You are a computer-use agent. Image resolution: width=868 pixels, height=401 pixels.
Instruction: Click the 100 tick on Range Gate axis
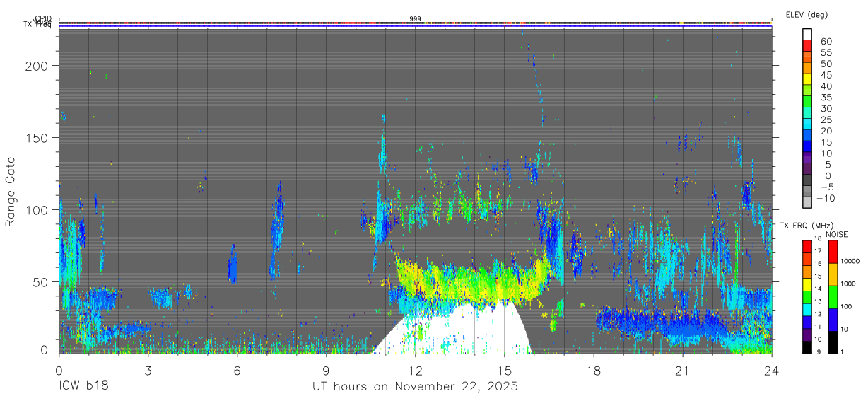pyautogui.click(x=38, y=210)
